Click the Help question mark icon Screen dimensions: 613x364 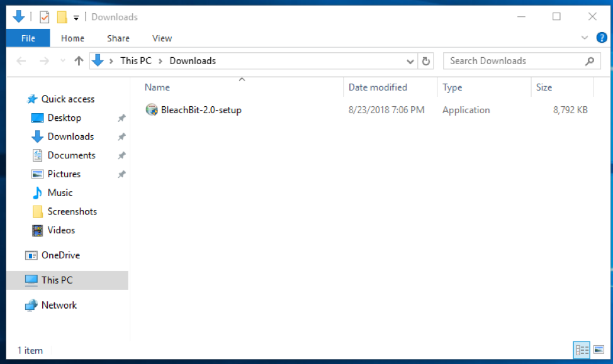[x=601, y=38]
